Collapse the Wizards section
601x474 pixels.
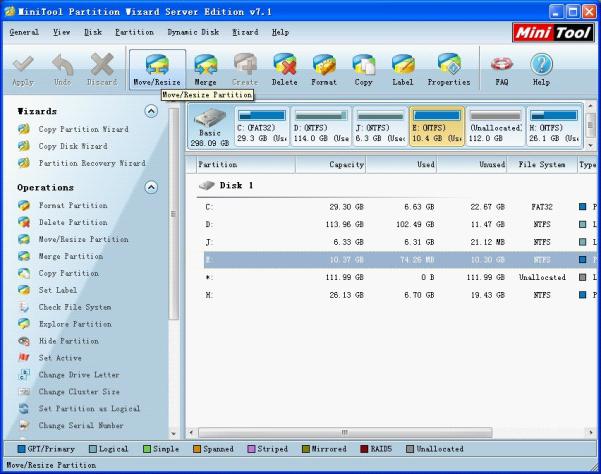(151, 111)
